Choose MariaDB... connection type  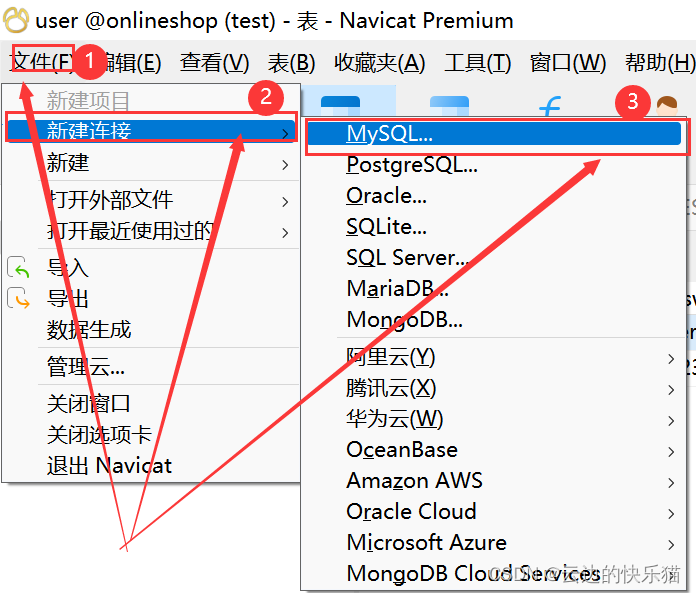(x=494, y=289)
